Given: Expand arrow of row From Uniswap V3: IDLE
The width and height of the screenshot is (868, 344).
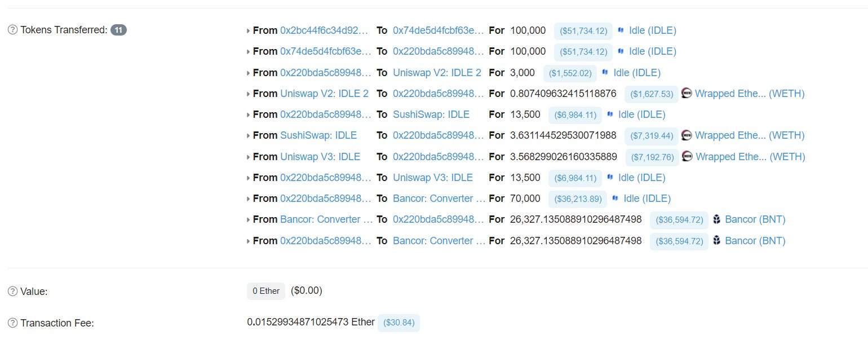Looking at the screenshot, I should (x=249, y=157).
